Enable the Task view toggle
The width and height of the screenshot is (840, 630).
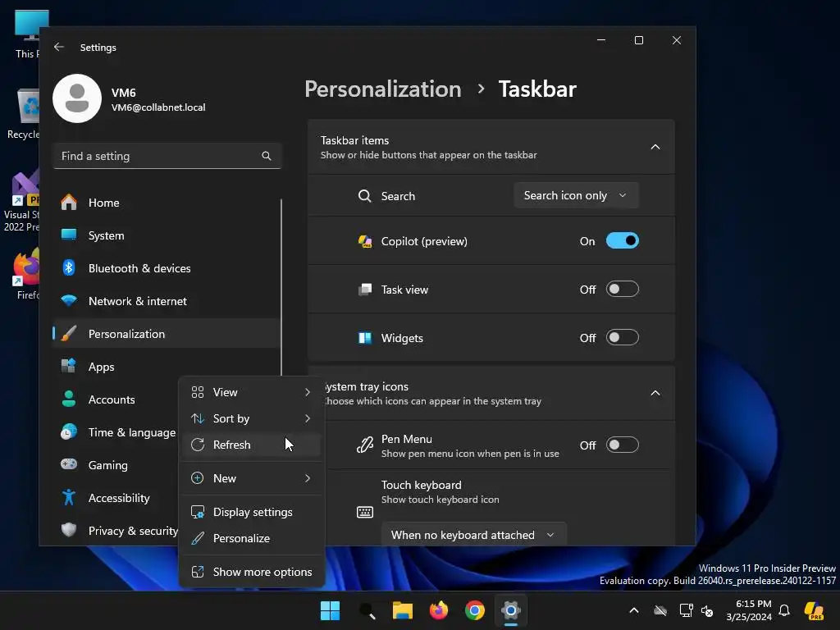point(622,290)
